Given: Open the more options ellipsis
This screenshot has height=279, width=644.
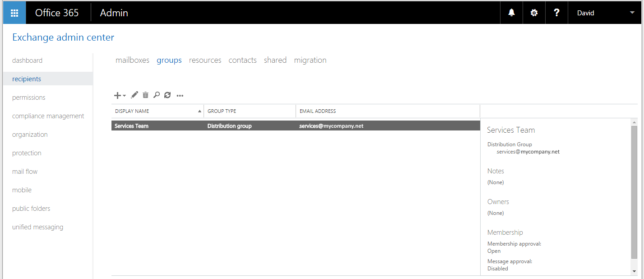Looking at the screenshot, I should click(180, 96).
